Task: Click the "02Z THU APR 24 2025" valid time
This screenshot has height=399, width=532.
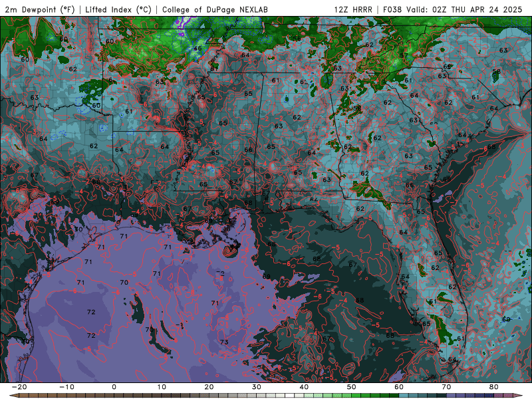Action: 477,9
